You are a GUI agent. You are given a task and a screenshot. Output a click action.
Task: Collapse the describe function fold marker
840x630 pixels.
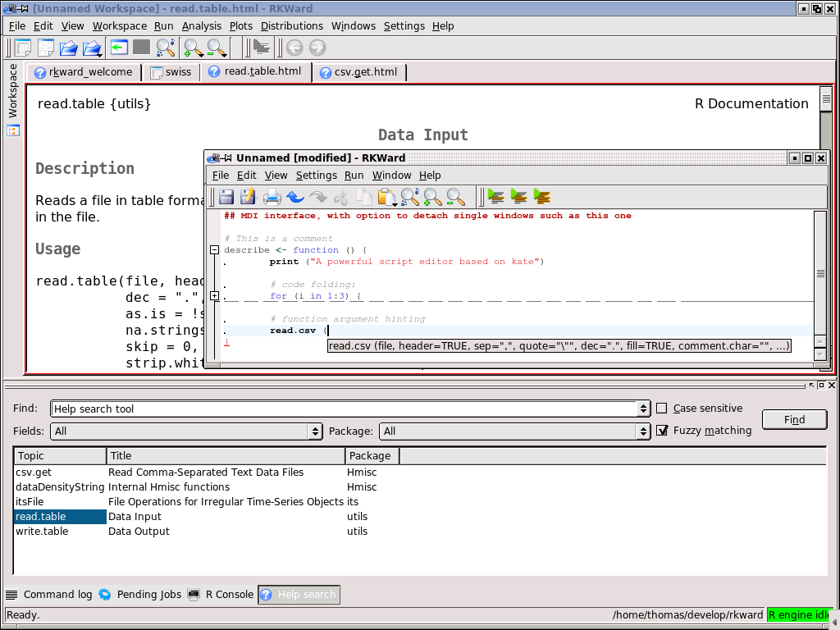[x=214, y=249]
